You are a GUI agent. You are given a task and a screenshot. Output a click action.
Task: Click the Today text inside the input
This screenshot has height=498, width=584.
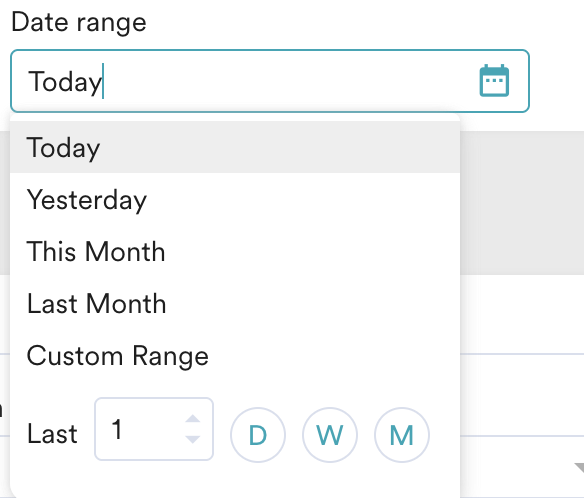pyautogui.click(x=65, y=82)
